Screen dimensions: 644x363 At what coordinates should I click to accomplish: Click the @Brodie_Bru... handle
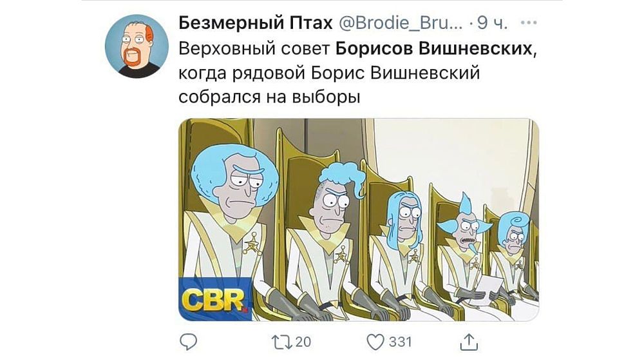(x=401, y=23)
